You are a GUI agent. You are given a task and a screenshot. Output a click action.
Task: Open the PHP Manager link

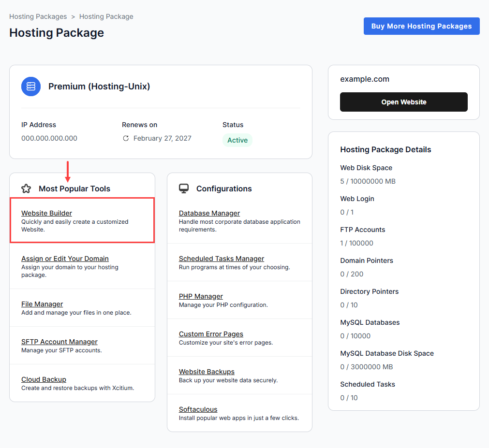[201, 296]
